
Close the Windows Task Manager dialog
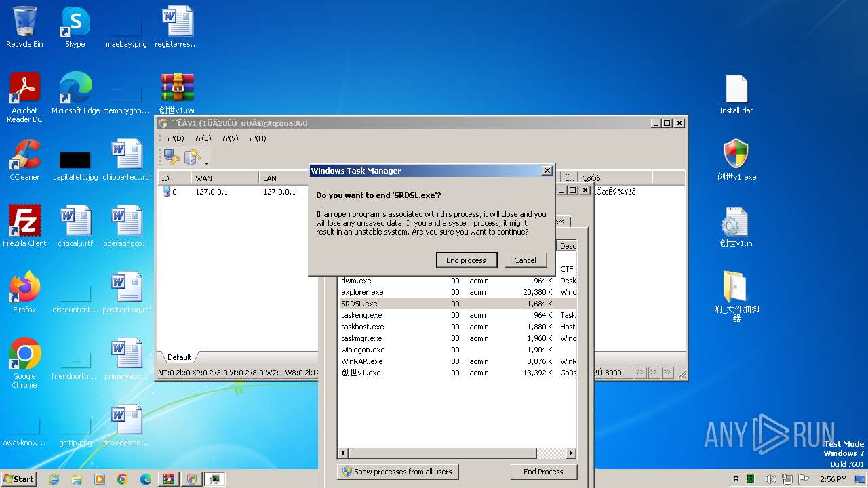point(547,171)
